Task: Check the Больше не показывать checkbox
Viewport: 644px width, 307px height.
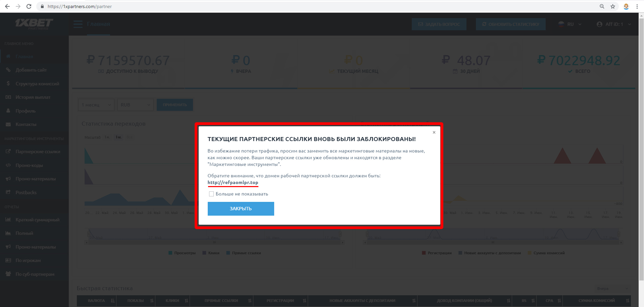Action: point(211,194)
